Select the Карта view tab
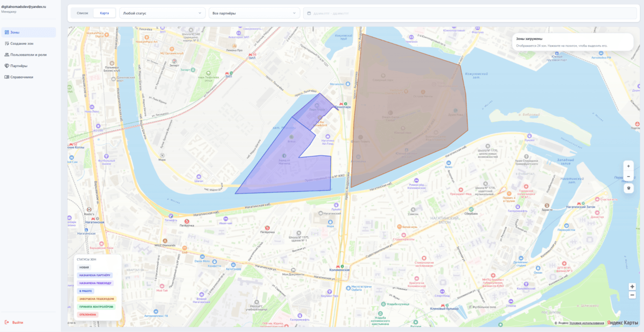Image resolution: width=644 pixels, height=332 pixels. pyautogui.click(x=104, y=13)
